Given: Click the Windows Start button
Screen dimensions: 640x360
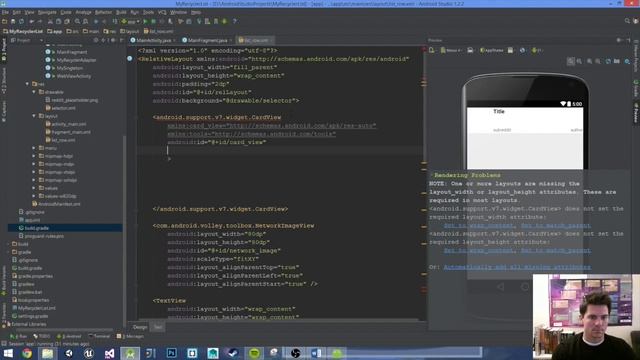Looking at the screenshot, I should tap(8, 353).
